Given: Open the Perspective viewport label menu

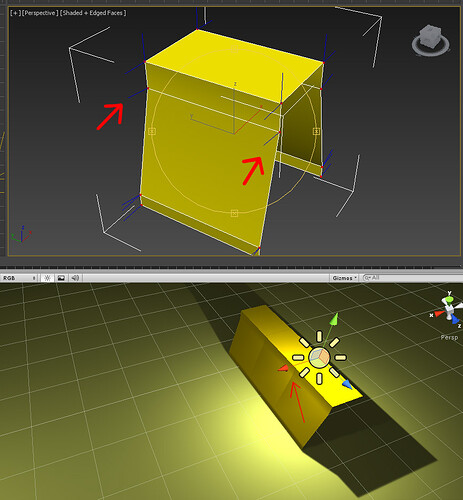Looking at the screenshot, I should [40, 13].
